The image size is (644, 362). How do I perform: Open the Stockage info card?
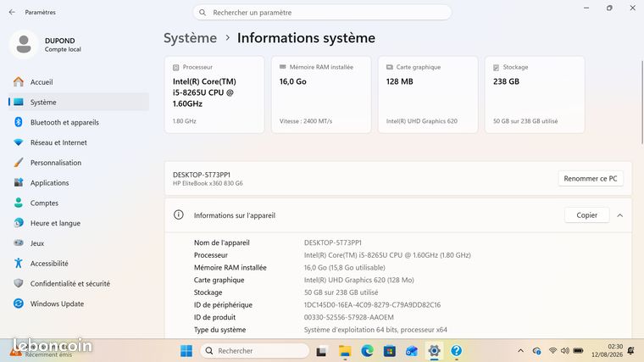click(x=535, y=94)
